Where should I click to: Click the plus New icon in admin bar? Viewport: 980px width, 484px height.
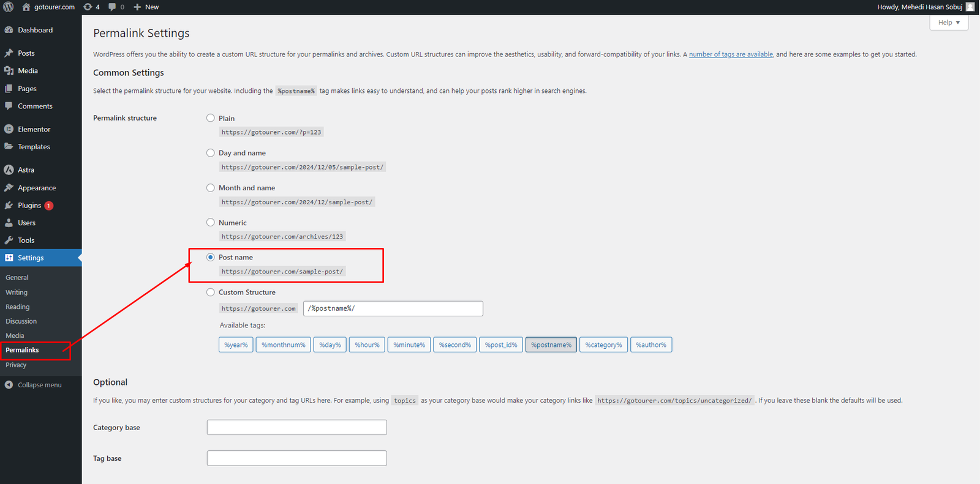click(x=137, y=7)
